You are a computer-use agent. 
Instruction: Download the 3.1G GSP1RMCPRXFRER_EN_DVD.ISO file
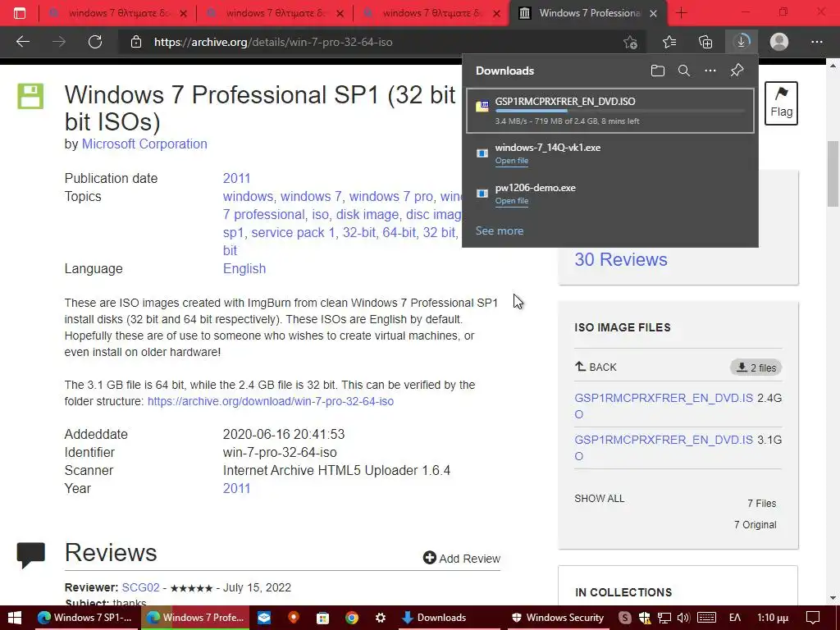[664, 448]
